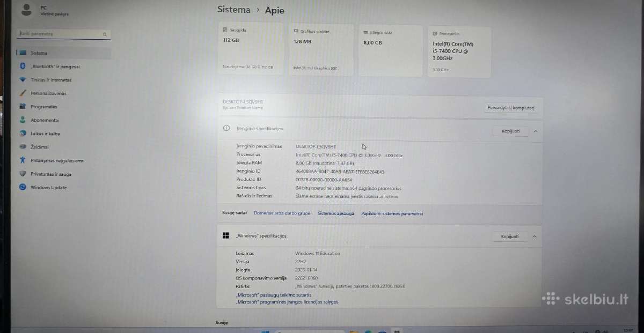Open Sistemos apsauga link
Viewport: 644px width, 333px height.
tap(336, 213)
